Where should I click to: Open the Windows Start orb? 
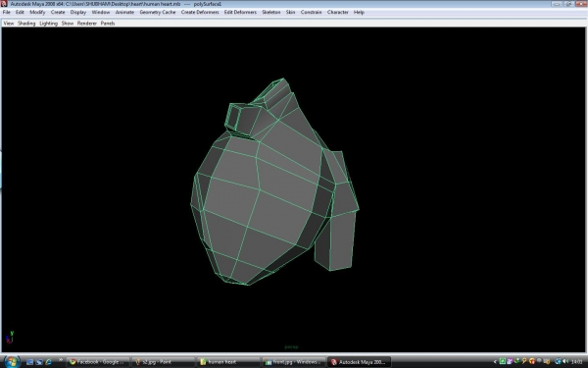coord(12,361)
